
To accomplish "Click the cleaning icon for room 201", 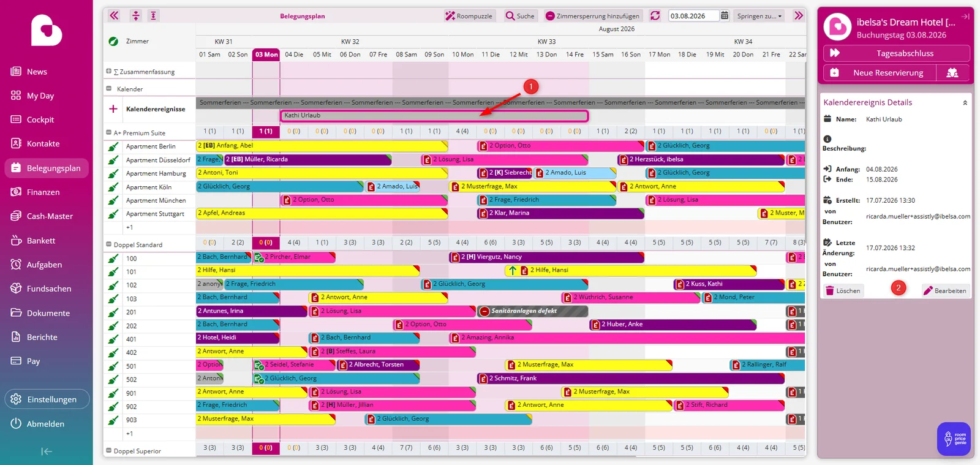I will 113,312.
